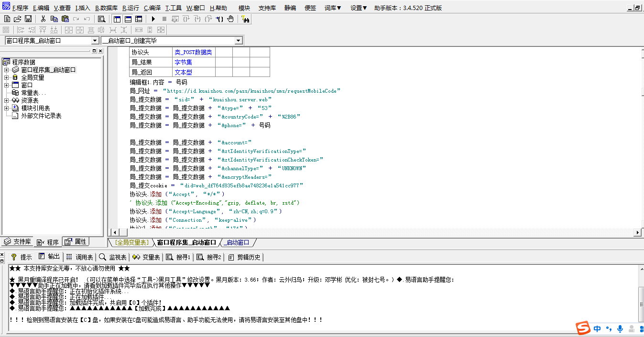Open the 监视表 tab

coord(113,257)
